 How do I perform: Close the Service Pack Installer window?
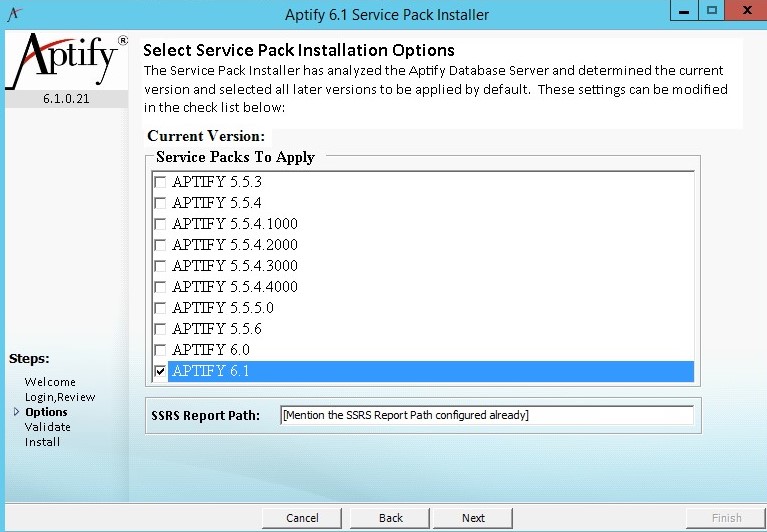(x=746, y=11)
